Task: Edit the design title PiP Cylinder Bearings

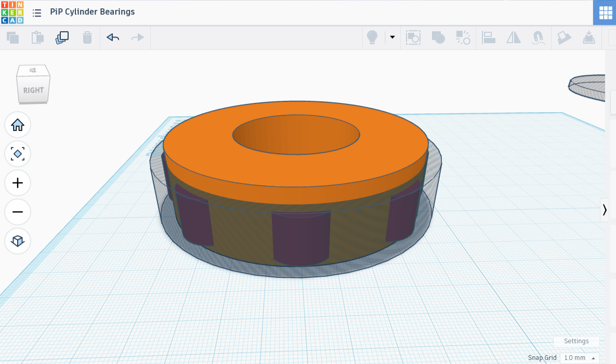Action: (93, 12)
